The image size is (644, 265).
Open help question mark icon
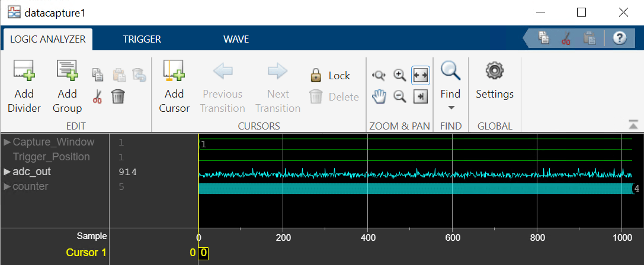(x=619, y=38)
